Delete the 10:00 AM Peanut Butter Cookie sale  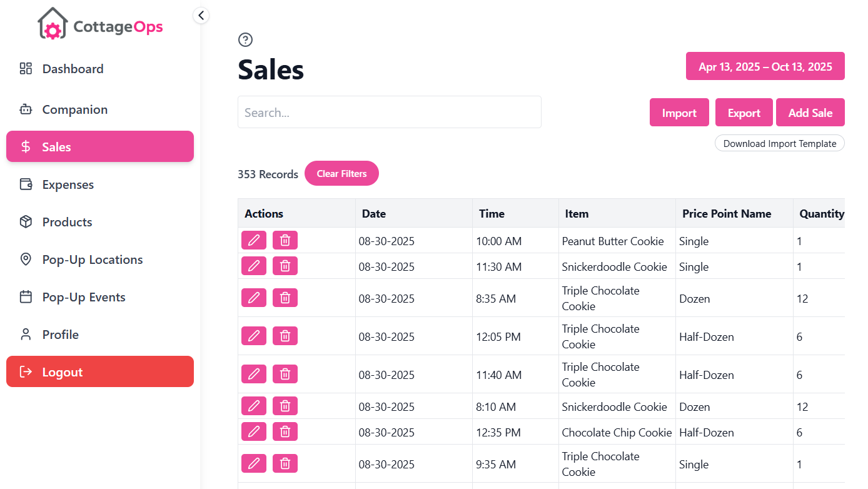pos(285,241)
